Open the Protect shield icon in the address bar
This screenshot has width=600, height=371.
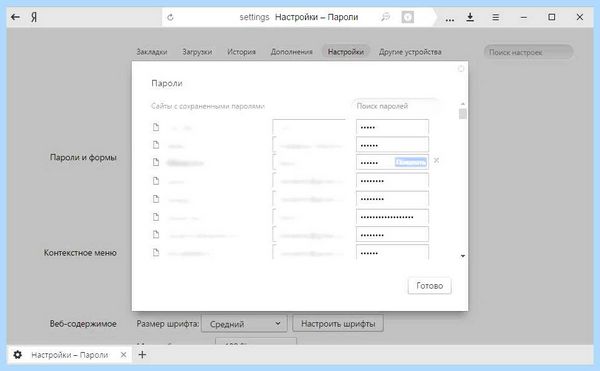pyautogui.click(x=408, y=17)
